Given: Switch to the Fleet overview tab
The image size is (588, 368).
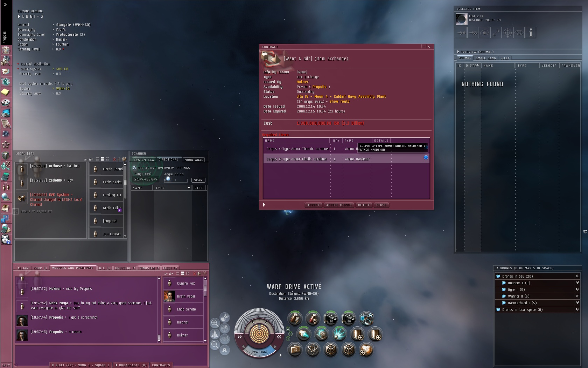Looking at the screenshot, I should (505, 58).
